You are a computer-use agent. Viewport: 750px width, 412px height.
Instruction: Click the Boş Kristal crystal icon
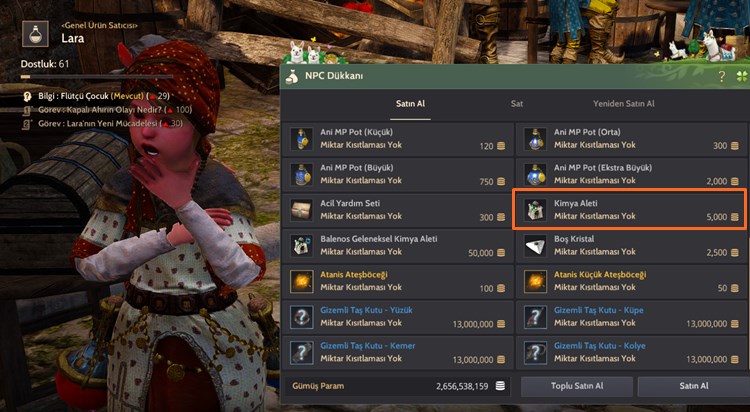click(535, 246)
